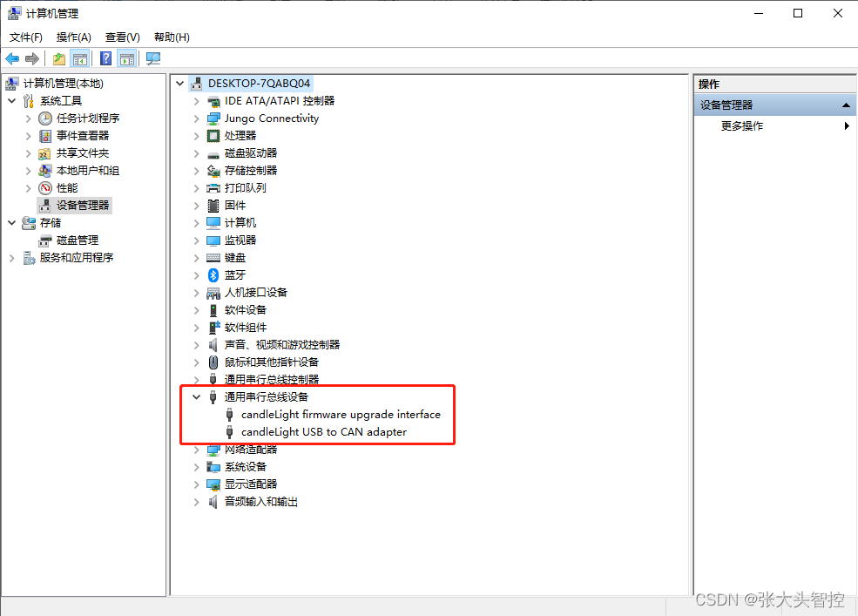Click the monitor icon next to 监视器
Screen dimensions: 858x616
pyautogui.click(x=213, y=240)
